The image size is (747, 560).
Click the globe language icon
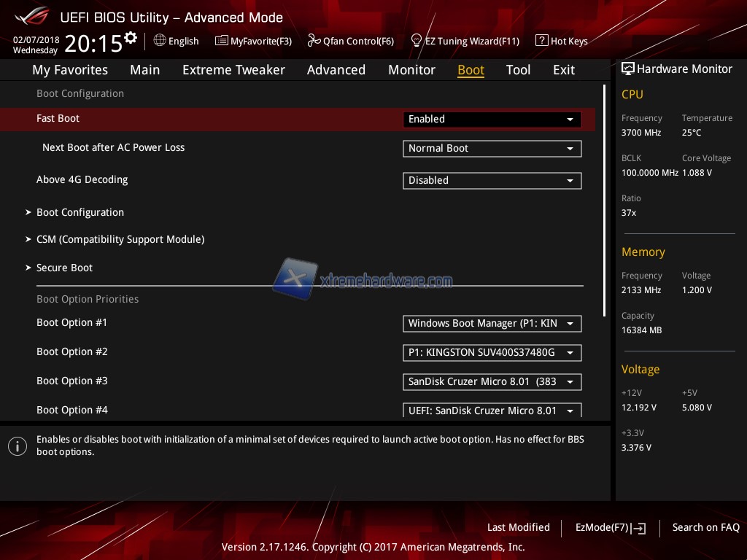160,41
